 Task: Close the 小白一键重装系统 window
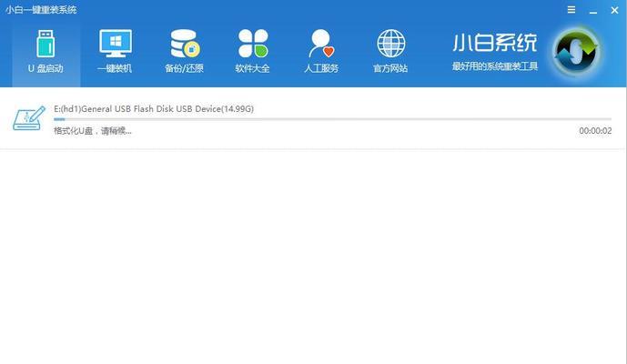[x=614, y=10]
